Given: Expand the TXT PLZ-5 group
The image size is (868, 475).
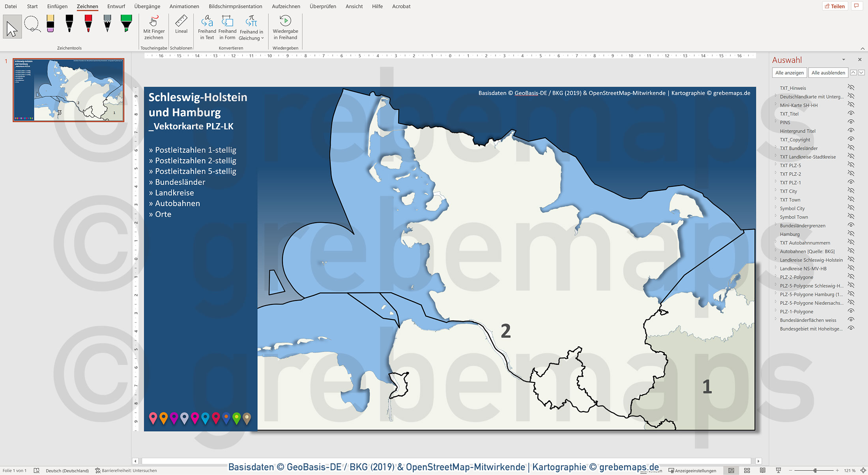Looking at the screenshot, I should coord(776,165).
